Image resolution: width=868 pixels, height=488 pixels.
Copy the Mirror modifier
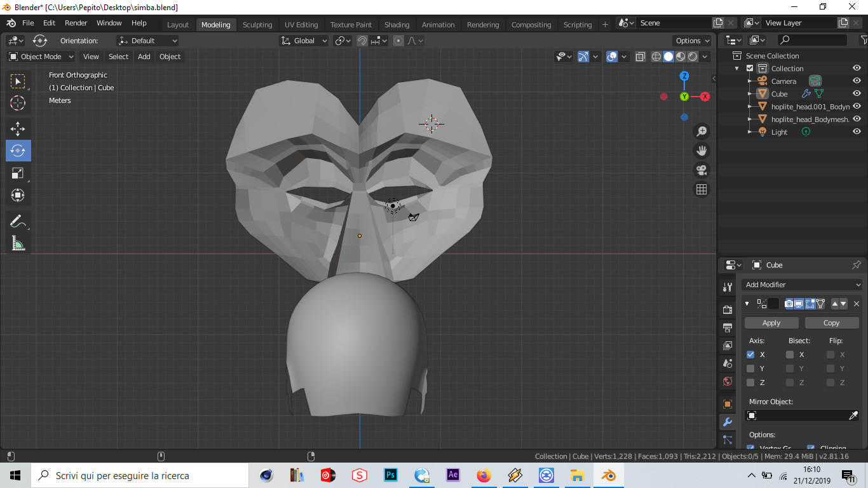pyautogui.click(x=832, y=323)
